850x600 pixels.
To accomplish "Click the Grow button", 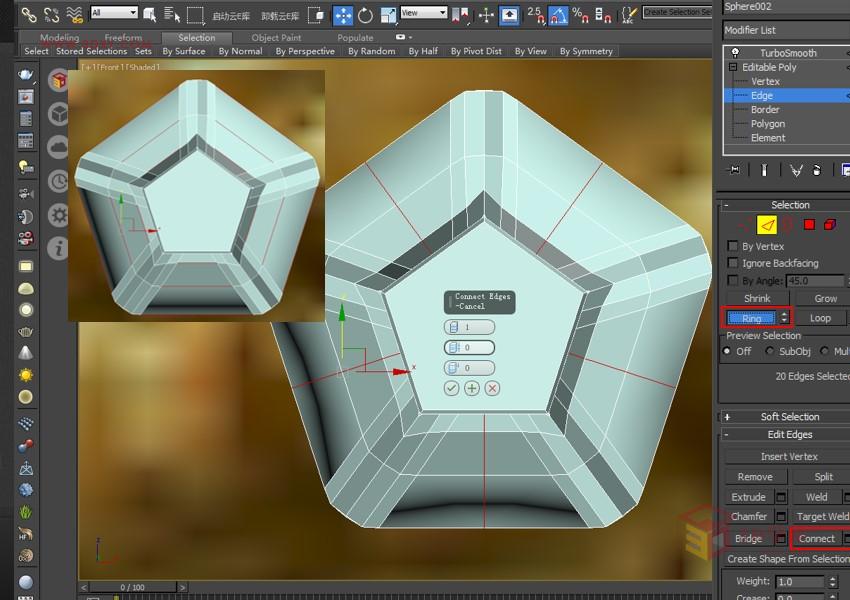I will 824,297.
